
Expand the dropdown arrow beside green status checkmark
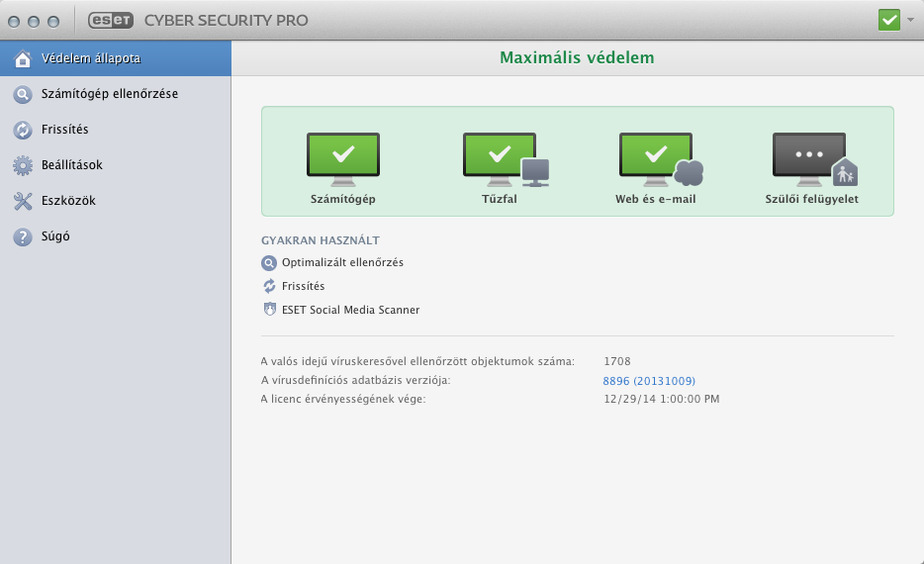910,20
